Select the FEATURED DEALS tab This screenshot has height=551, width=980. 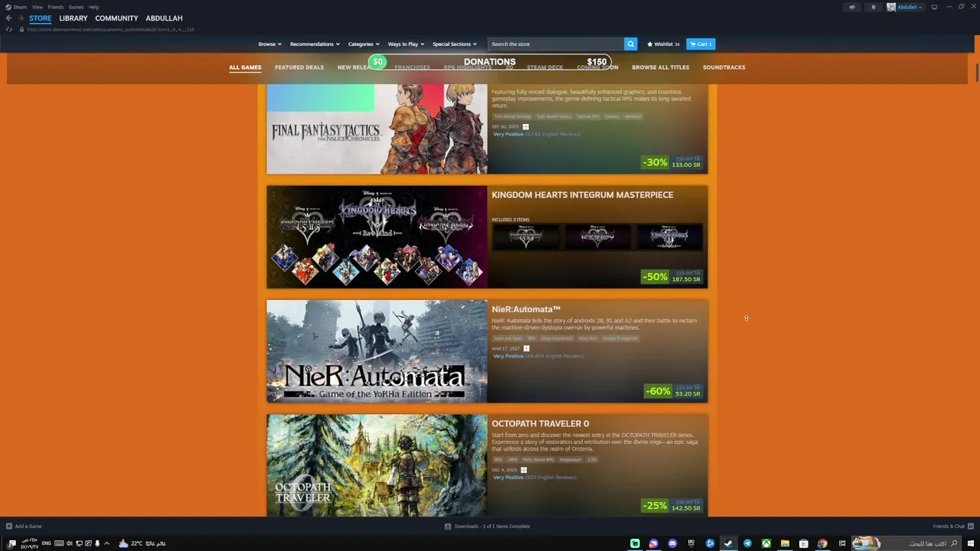[x=299, y=67]
